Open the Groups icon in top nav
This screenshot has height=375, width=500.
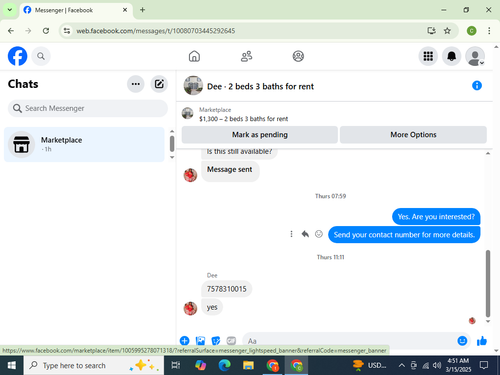[298, 56]
